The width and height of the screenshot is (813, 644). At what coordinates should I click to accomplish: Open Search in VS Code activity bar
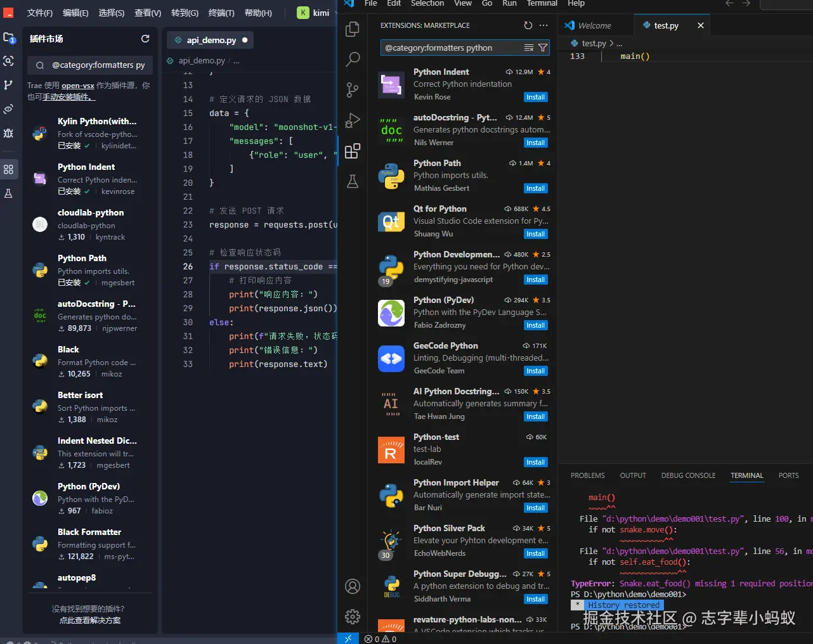click(x=353, y=60)
